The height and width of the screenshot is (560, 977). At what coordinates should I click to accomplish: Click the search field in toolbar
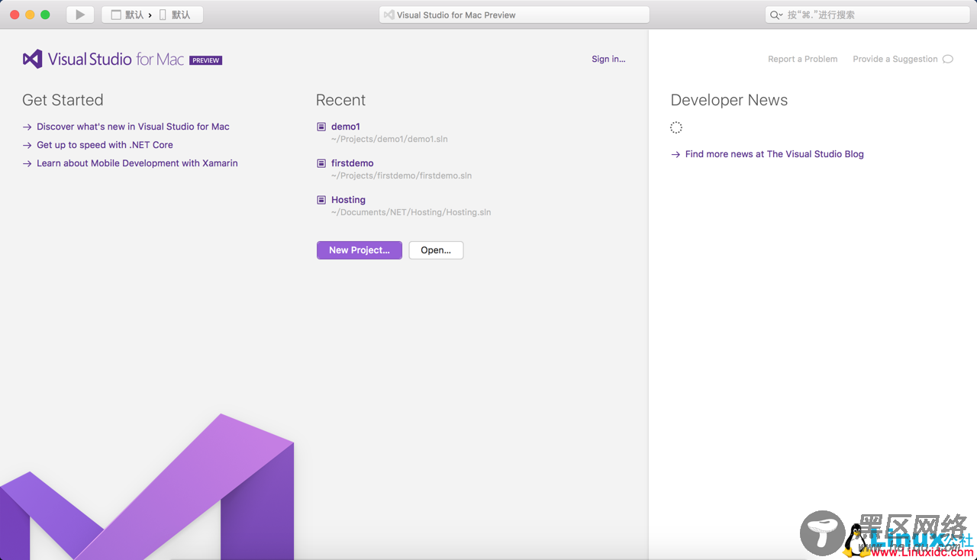tap(868, 14)
